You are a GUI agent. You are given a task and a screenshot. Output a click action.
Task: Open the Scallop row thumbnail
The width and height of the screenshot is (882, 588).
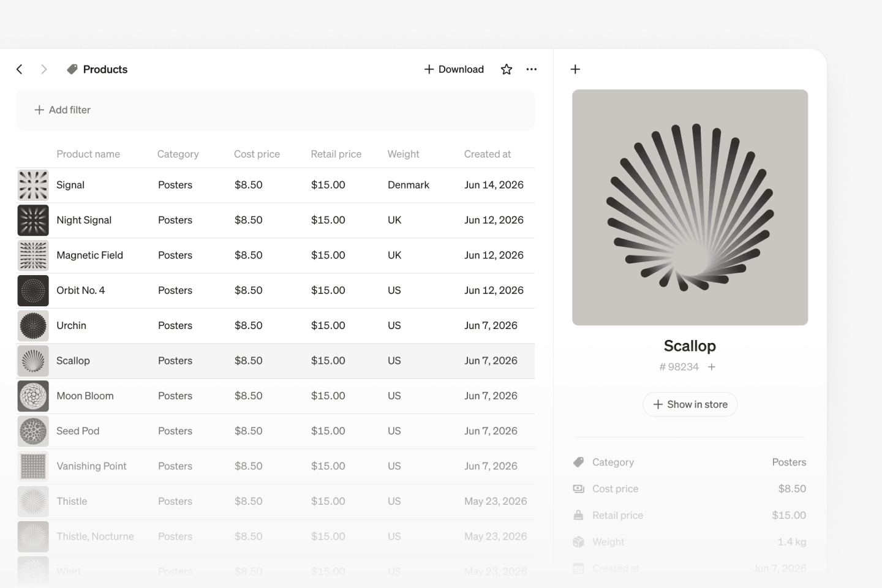click(x=33, y=361)
